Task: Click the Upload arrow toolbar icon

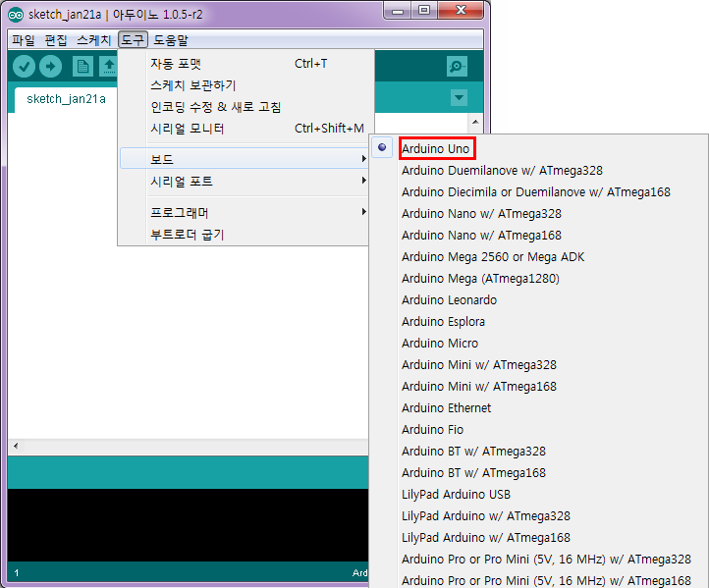Action: tap(51, 67)
